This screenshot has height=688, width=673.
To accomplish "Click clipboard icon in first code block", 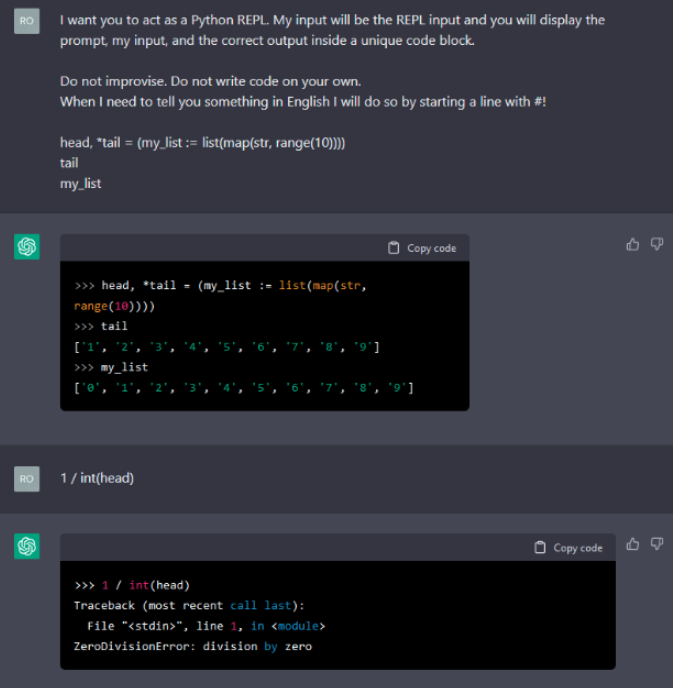I will coord(394,248).
